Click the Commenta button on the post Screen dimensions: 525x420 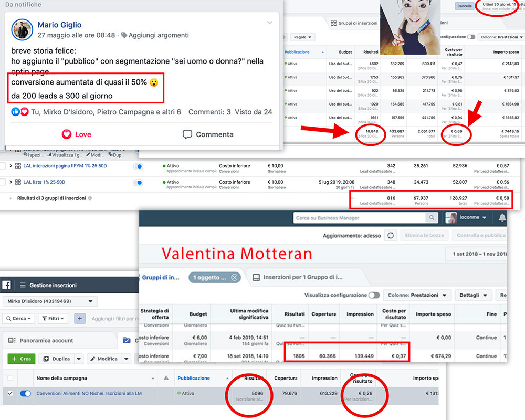208,134
